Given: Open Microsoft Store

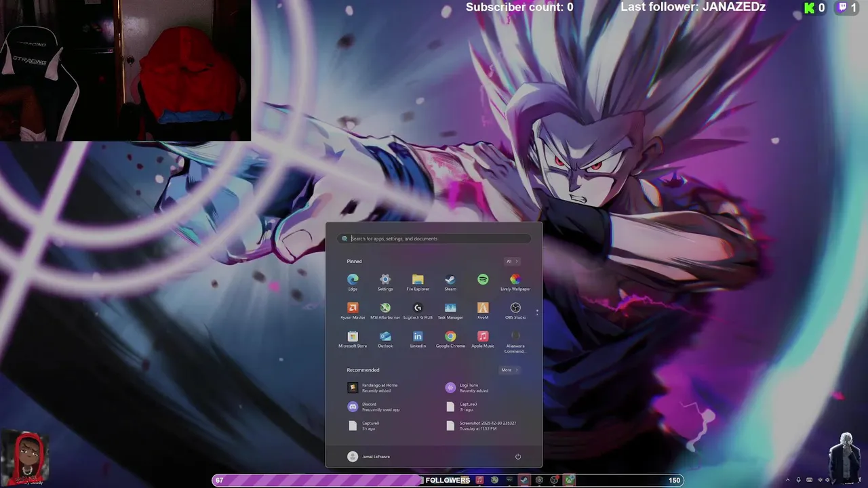Looking at the screenshot, I should pos(353,339).
